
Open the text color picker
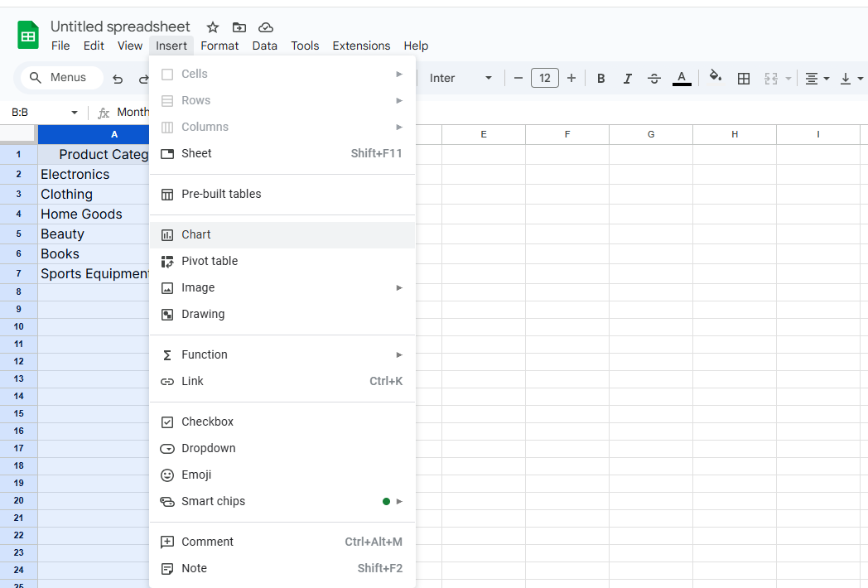pyautogui.click(x=682, y=78)
